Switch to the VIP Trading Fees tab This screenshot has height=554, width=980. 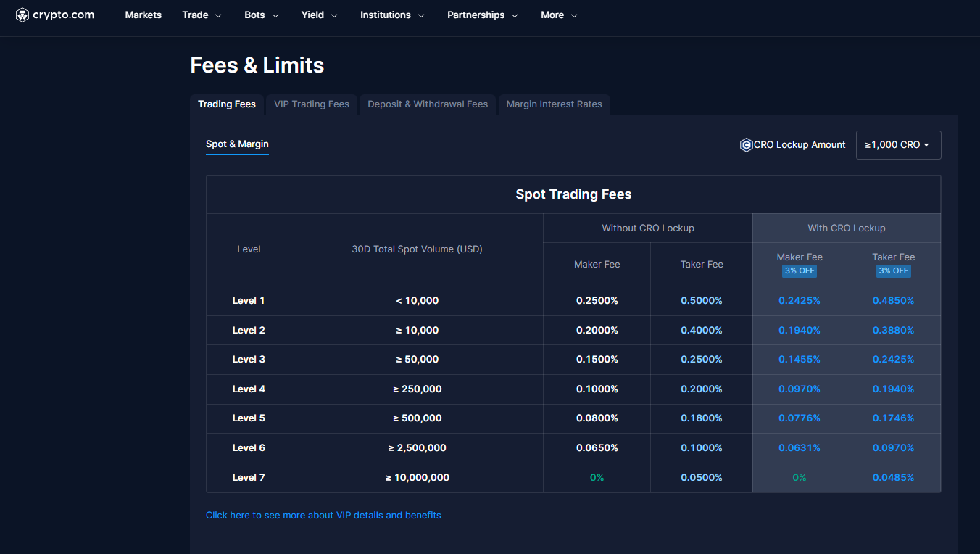point(312,104)
